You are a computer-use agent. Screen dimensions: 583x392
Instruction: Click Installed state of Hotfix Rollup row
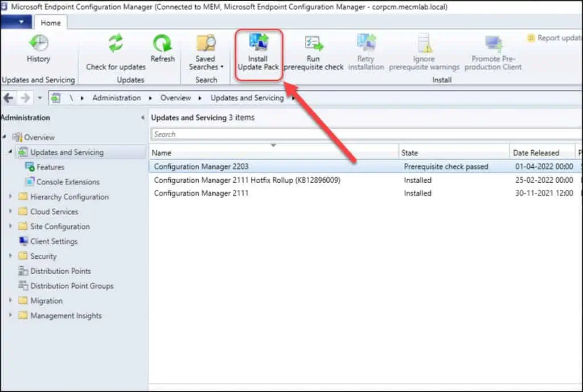pos(417,180)
